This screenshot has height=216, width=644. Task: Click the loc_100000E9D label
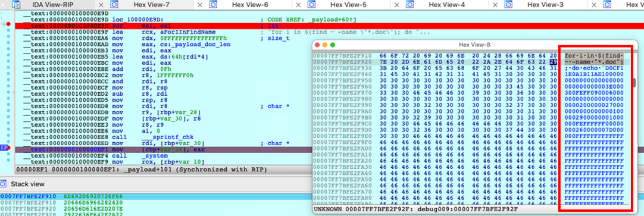coord(137,19)
